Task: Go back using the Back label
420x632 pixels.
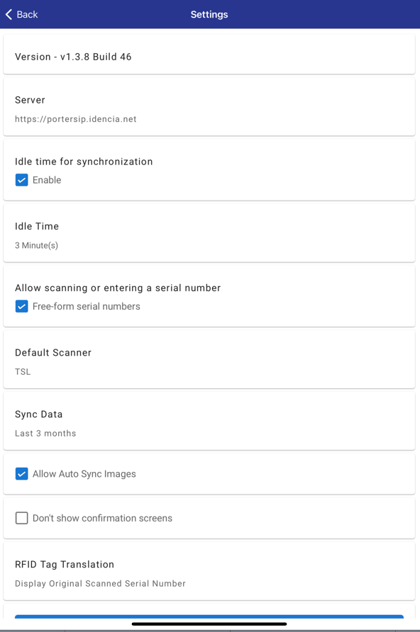Action: click(27, 15)
